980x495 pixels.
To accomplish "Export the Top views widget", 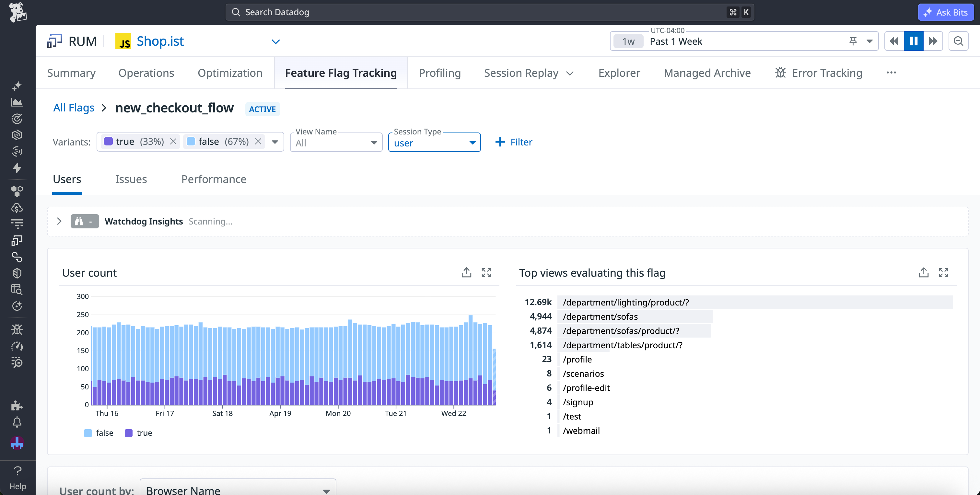I will point(924,272).
